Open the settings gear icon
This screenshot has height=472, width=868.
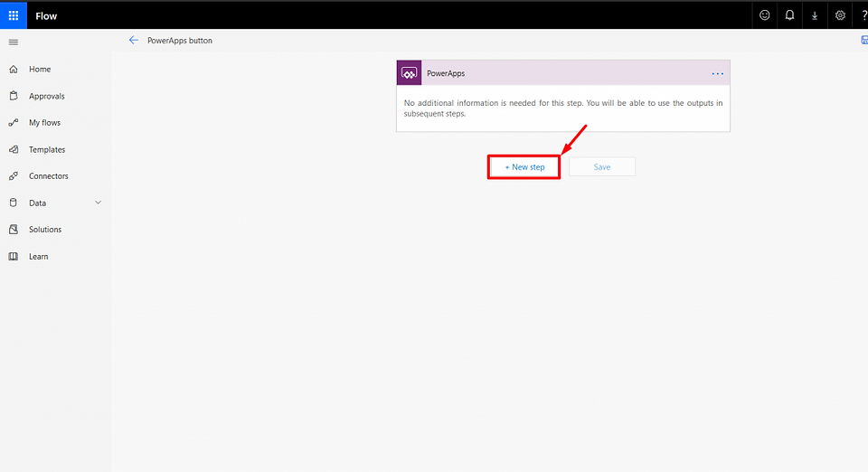click(840, 15)
